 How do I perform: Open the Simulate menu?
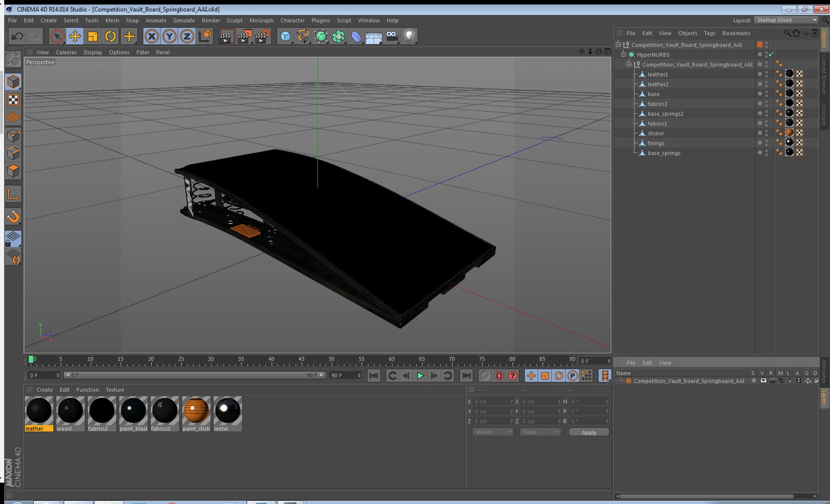pos(184,21)
